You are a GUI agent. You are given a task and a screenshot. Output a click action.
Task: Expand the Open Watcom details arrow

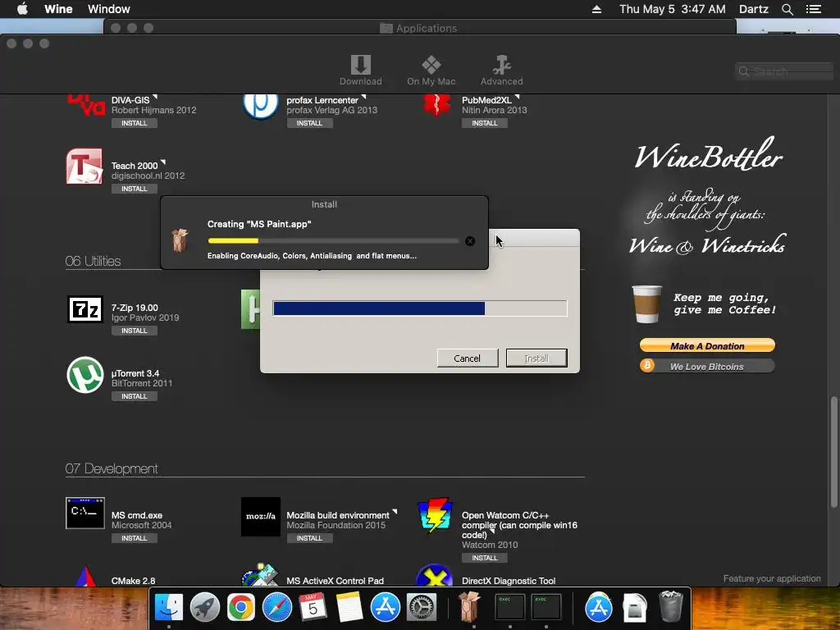[492, 532]
